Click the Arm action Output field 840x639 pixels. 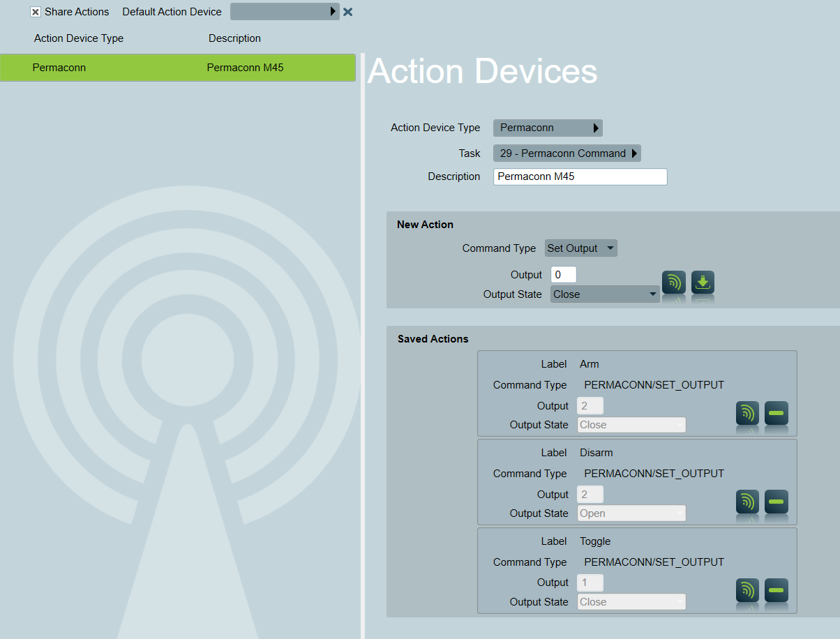[x=590, y=406]
